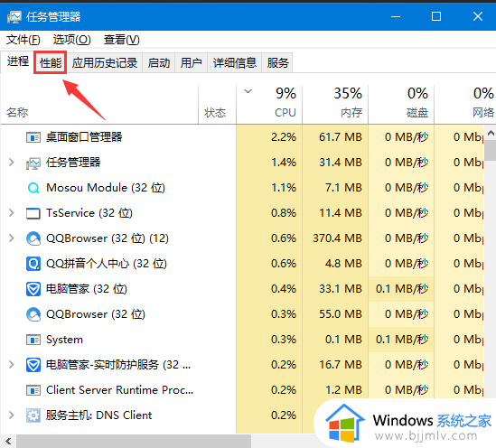Click the 2.2% CPU value

284,137
